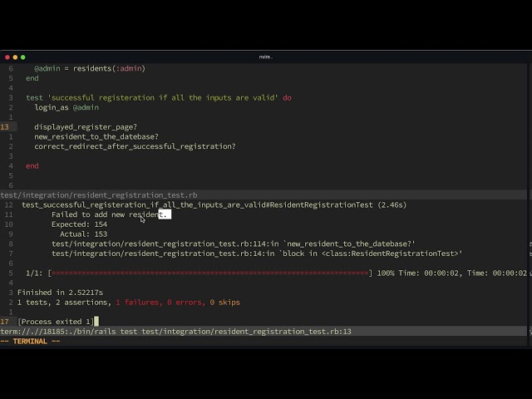Click the '100% Time: 00:00:02' text
The height and width of the screenshot is (399, 532).
coord(418,273)
